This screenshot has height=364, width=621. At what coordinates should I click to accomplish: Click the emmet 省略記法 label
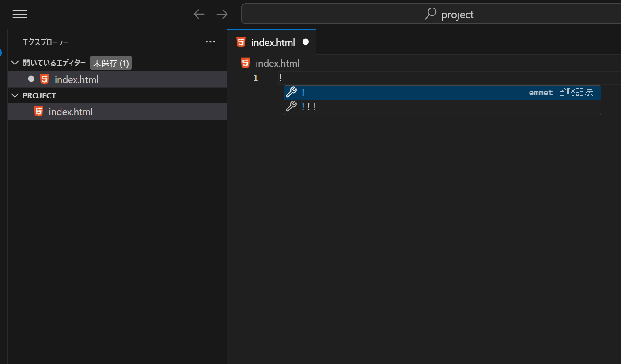click(x=561, y=93)
